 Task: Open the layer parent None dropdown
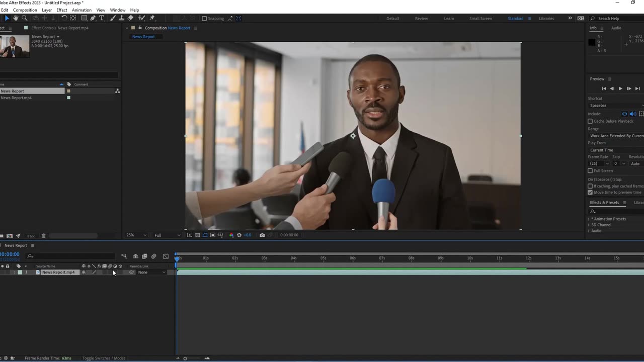tap(151, 273)
